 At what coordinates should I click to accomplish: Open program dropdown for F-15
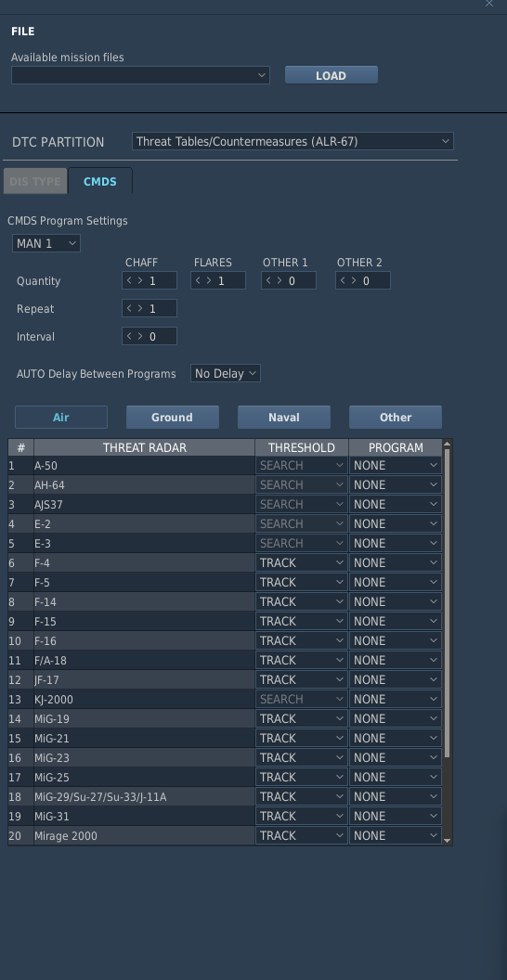pos(396,621)
